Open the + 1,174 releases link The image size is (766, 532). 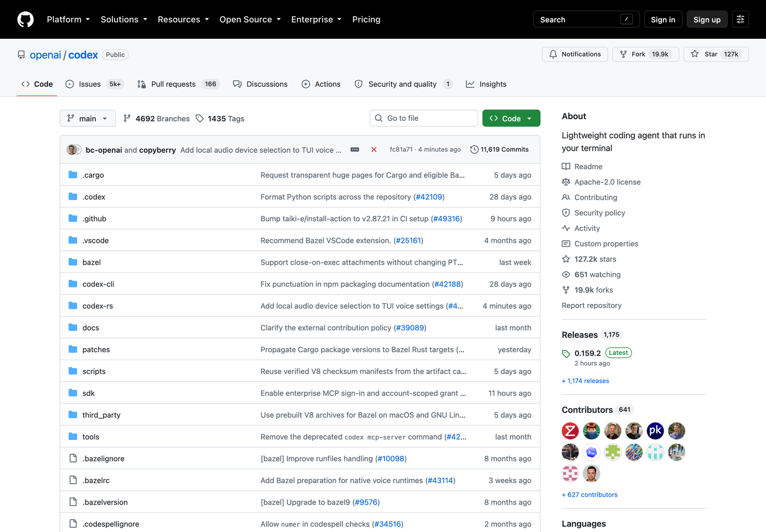586,381
